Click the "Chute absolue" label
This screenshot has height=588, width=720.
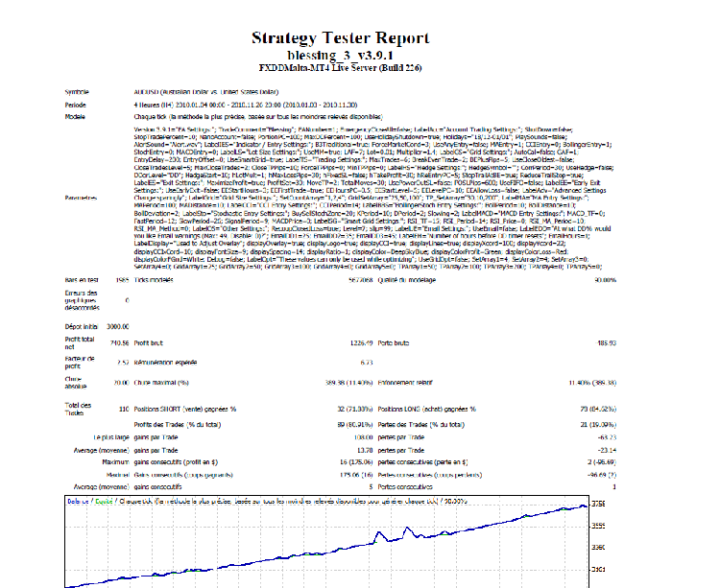coord(75,383)
